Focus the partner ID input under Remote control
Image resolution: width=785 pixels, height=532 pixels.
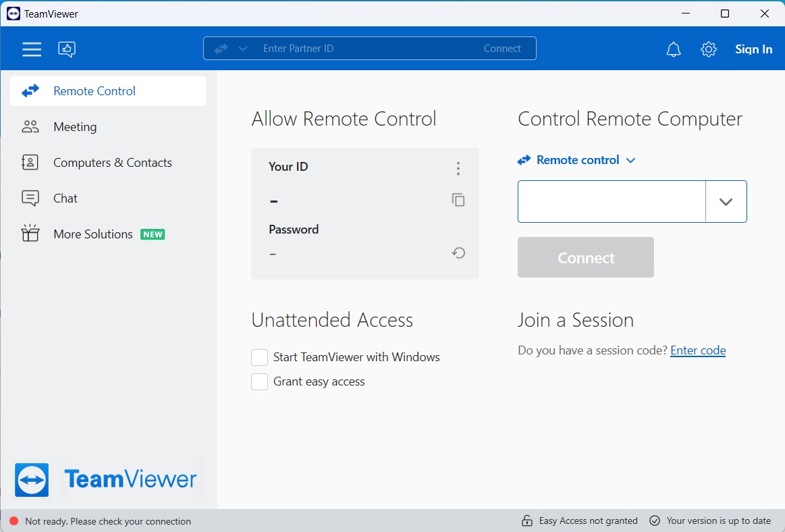pos(612,201)
